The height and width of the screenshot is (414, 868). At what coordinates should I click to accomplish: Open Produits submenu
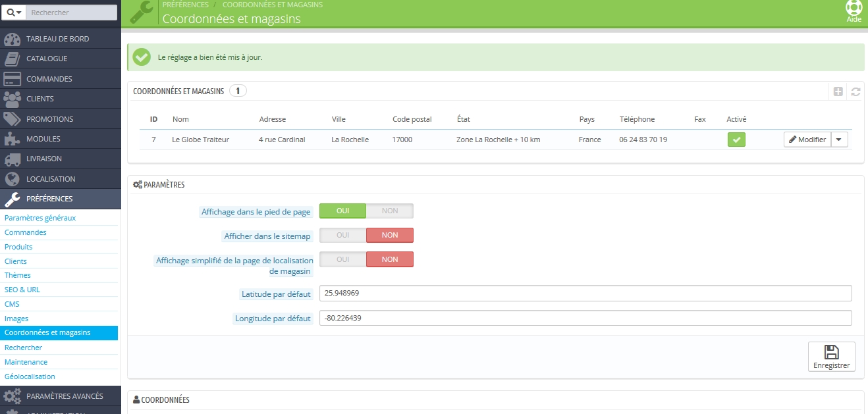tap(18, 247)
